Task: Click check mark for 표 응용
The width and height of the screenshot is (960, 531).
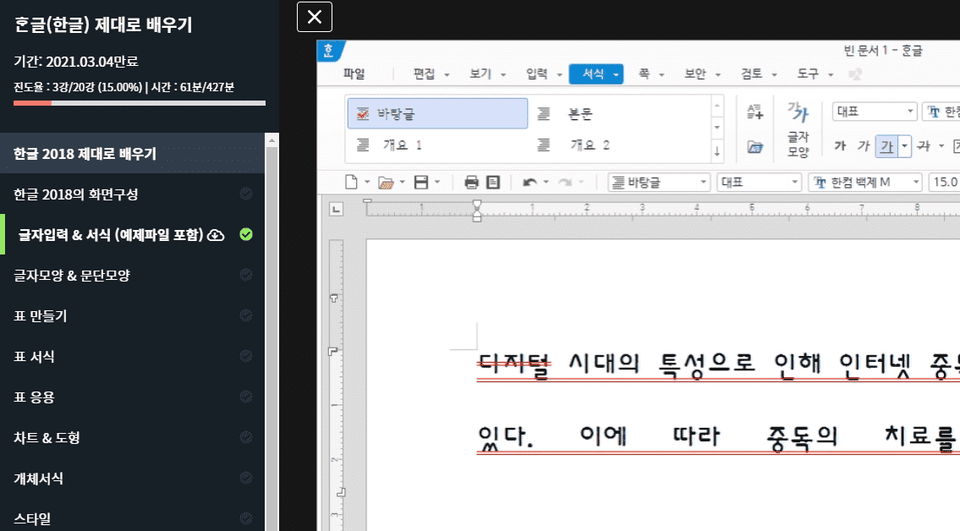Action: point(246,396)
